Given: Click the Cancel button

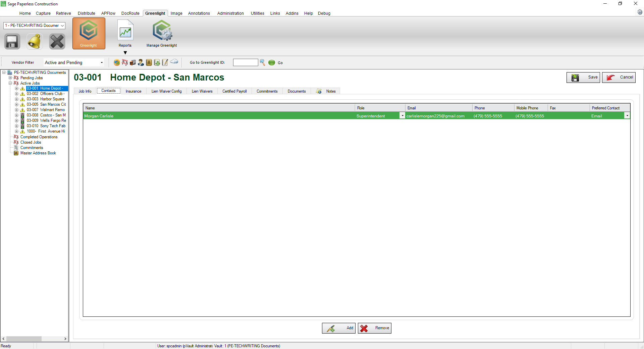Looking at the screenshot, I should (619, 78).
